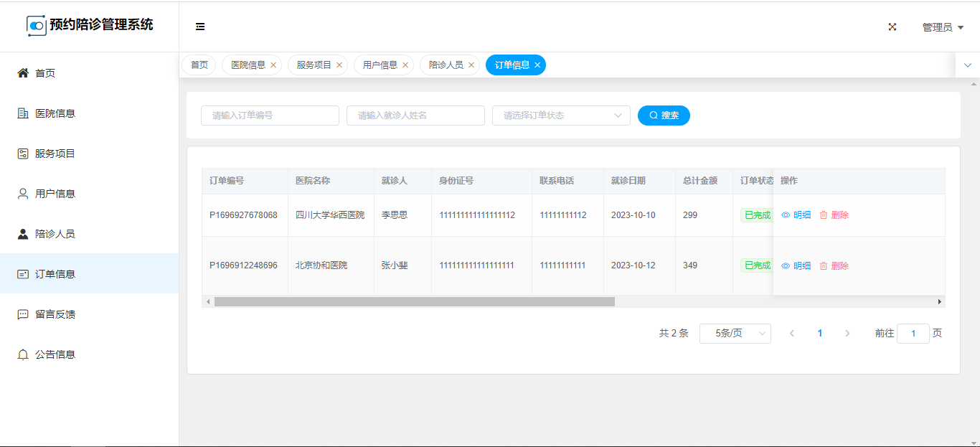
Task: Click the sidebar collapse hamburger icon
Action: coord(200,27)
